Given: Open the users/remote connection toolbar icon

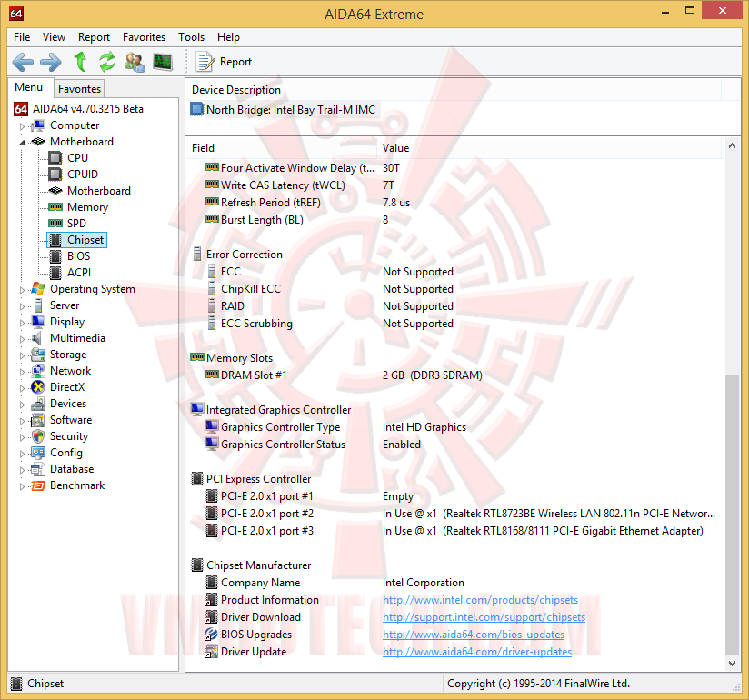Looking at the screenshot, I should point(135,62).
